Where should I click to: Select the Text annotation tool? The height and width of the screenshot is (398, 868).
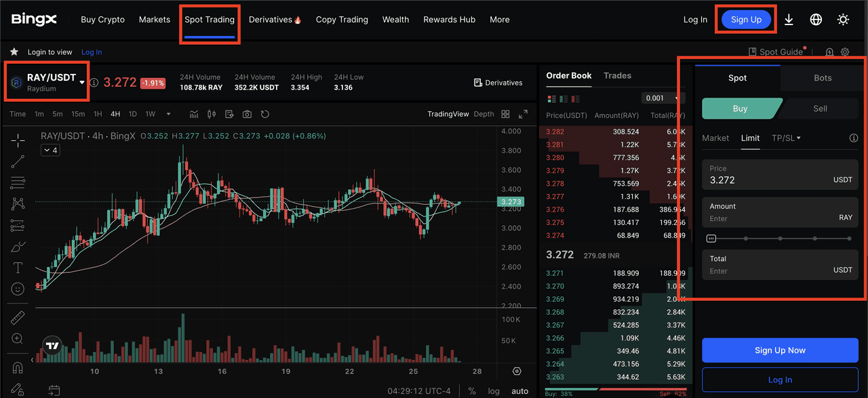point(18,268)
